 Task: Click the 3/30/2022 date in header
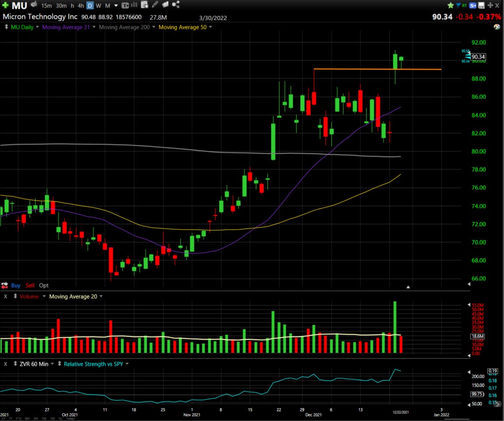click(213, 18)
